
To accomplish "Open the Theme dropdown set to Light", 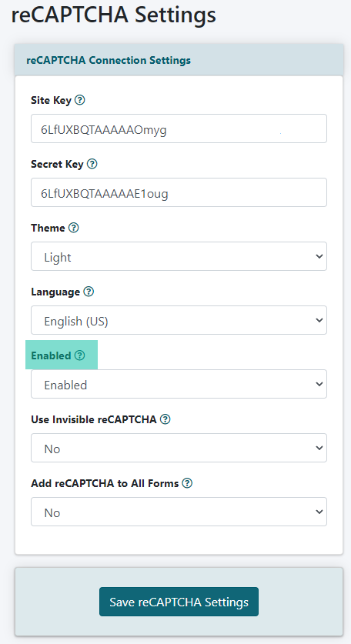I will pyautogui.click(x=179, y=256).
